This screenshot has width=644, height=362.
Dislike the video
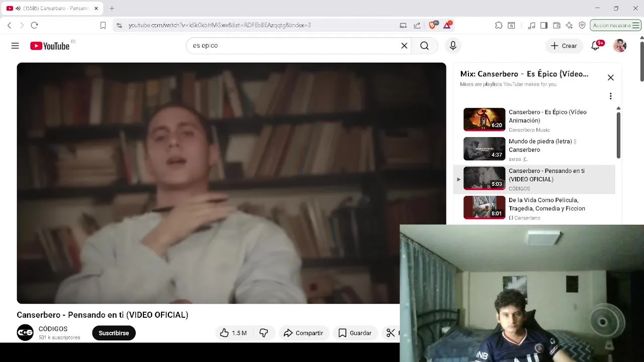tap(264, 333)
